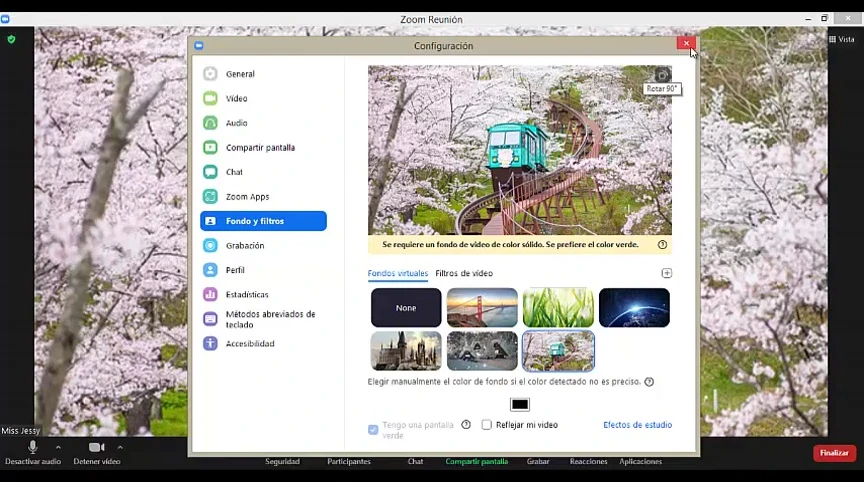The height and width of the screenshot is (482, 864).
Task: Add a new virtual background with plus icon
Action: [x=667, y=273]
